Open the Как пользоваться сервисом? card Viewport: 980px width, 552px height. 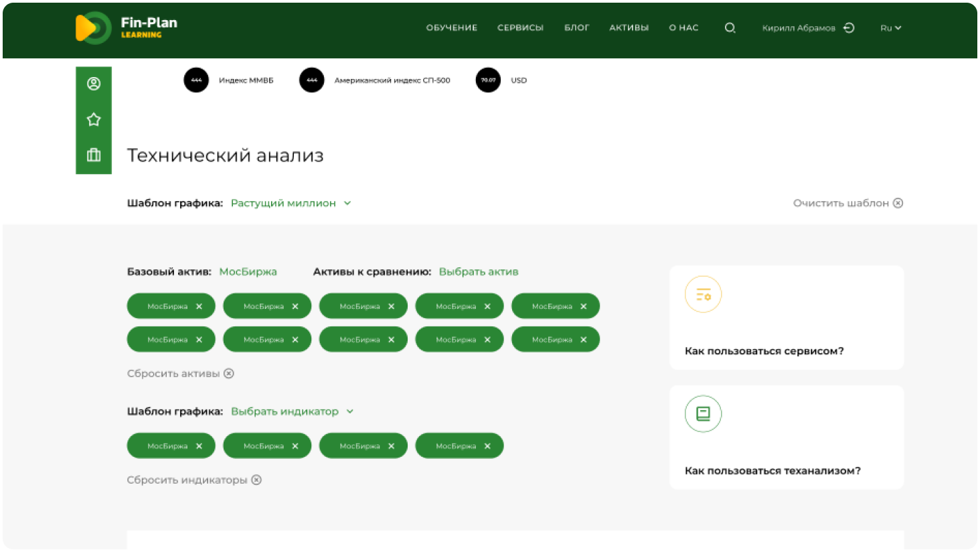point(787,318)
